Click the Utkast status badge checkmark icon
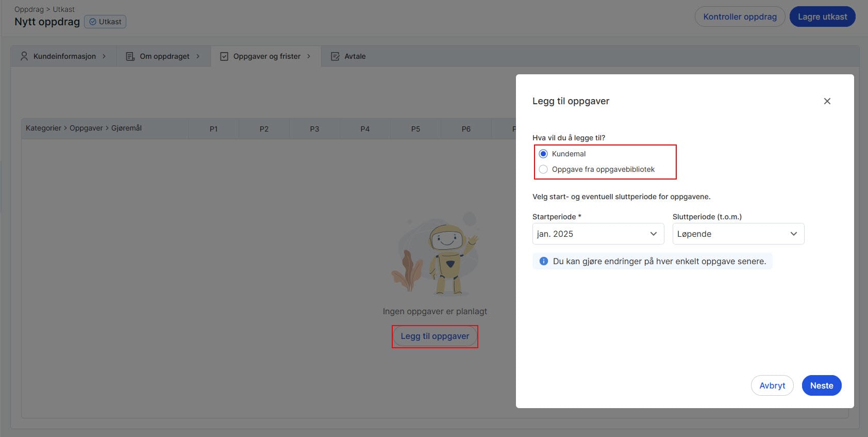Screen dimensions: 868x437 click(93, 22)
